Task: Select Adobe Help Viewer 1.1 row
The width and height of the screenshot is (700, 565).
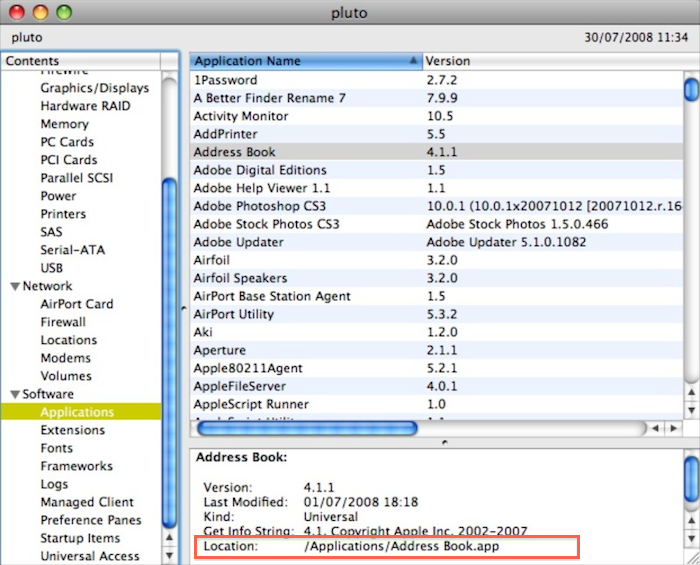Action: pyautogui.click(x=437, y=188)
